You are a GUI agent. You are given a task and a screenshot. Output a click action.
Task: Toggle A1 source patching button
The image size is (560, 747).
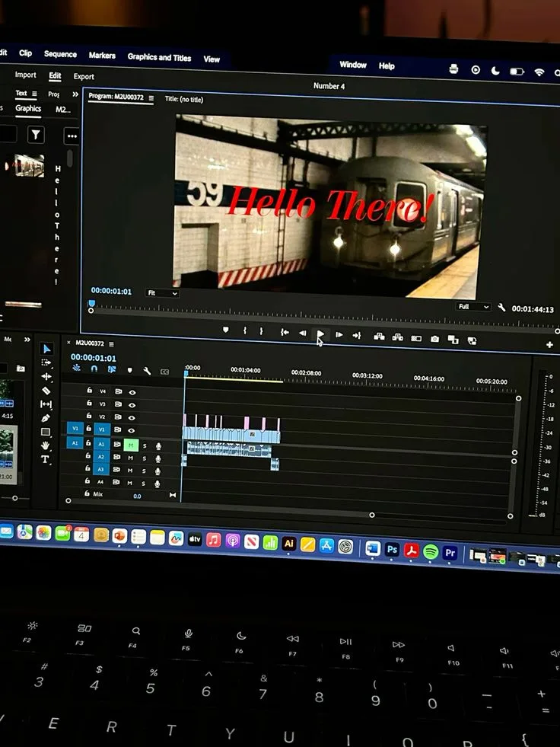(x=75, y=443)
